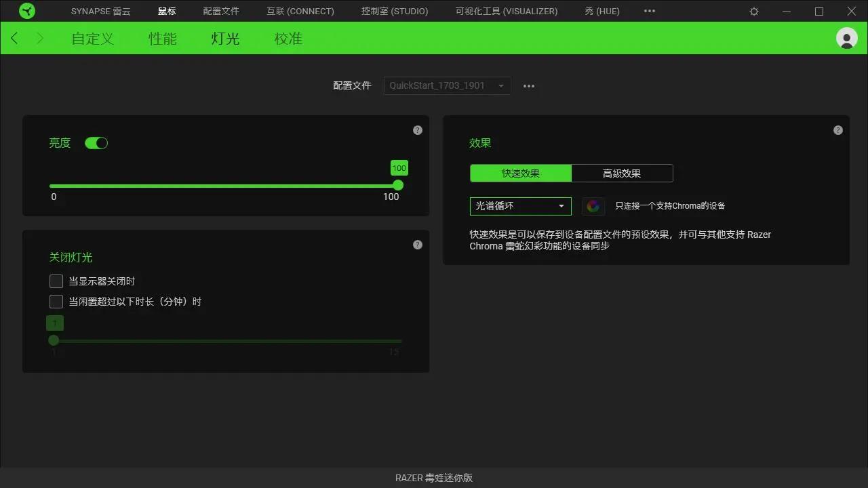Click the 快速效果 button
868x488 pixels.
520,173
